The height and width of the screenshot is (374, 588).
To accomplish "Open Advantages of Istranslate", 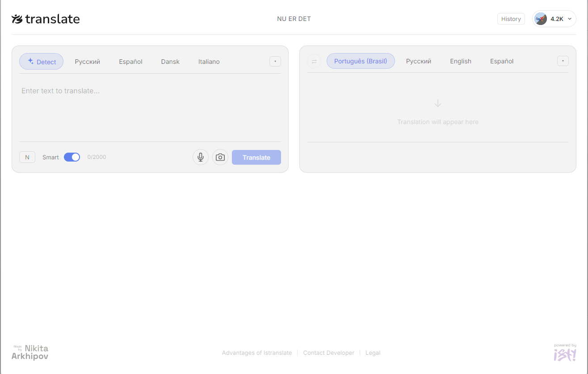I will coord(257,353).
